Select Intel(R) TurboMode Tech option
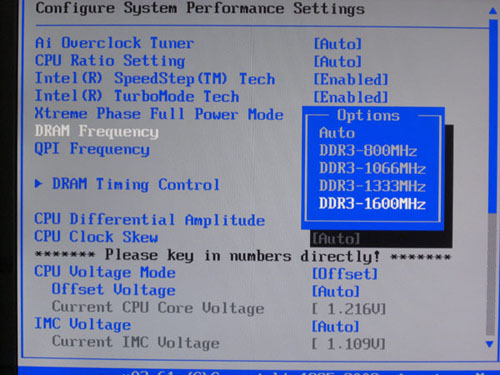The width and height of the screenshot is (500, 375). pyautogui.click(x=137, y=96)
